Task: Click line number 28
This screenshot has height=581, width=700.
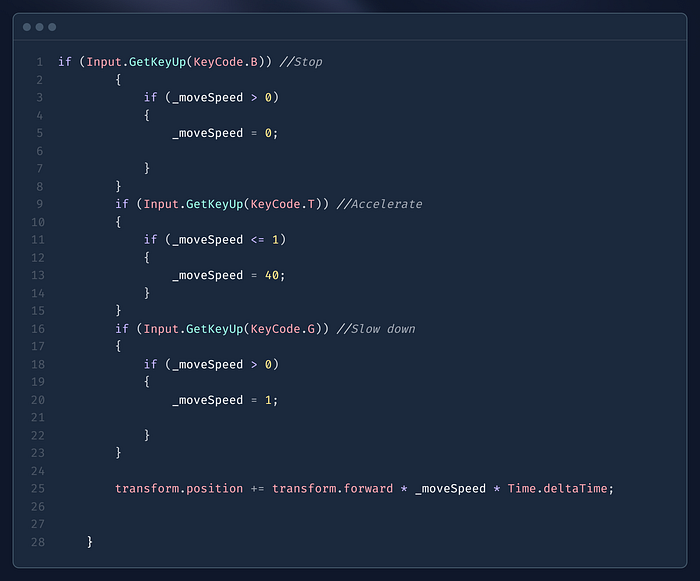Action: pos(38,542)
